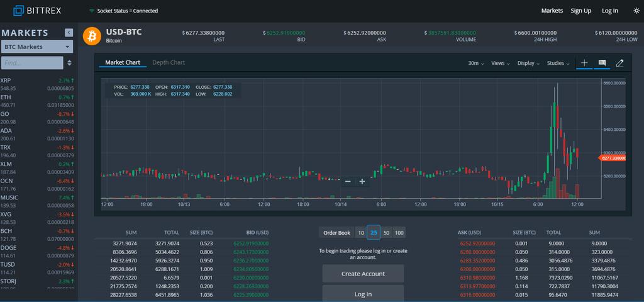Select the pencil drawing tool
Viewport: 644px width, 302px height.
pos(619,63)
